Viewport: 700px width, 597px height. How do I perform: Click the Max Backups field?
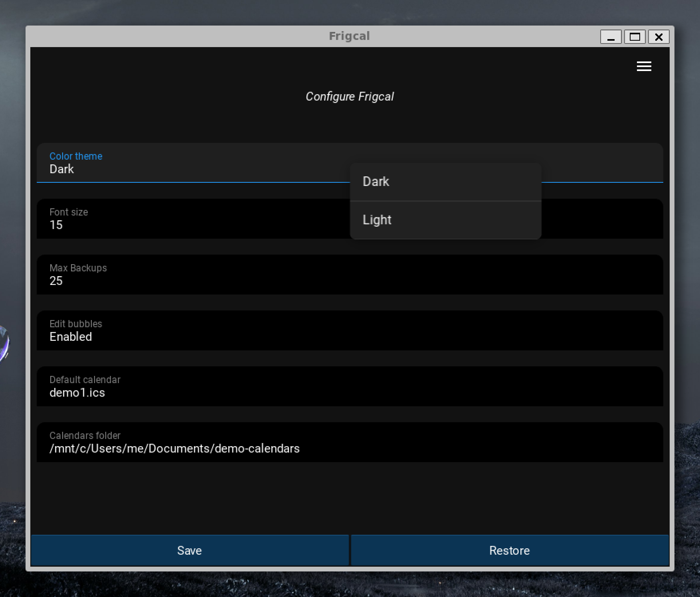pyautogui.click(x=350, y=275)
